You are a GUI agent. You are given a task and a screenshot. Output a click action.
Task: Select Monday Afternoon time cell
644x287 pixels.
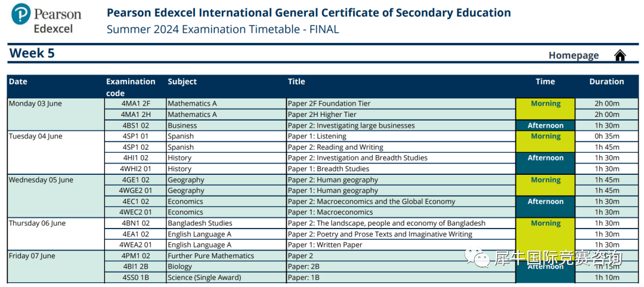tap(546, 125)
